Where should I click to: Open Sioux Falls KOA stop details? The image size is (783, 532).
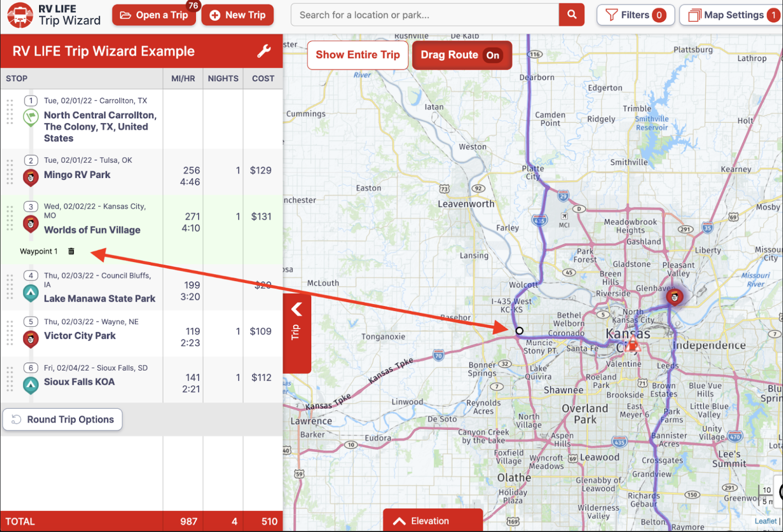pos(79,382)
